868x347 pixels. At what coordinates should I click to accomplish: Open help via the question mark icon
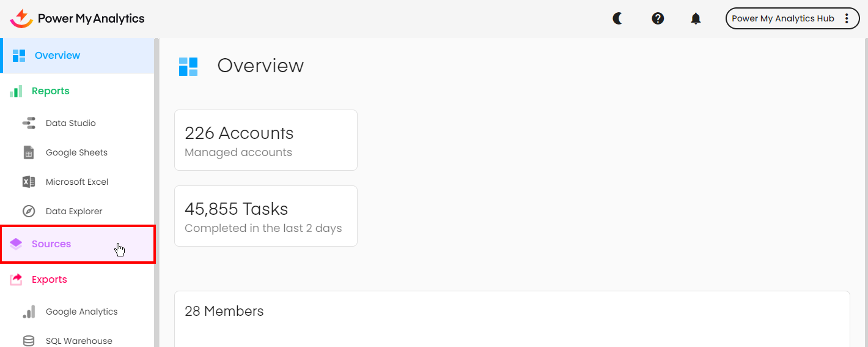click(658, 18)
